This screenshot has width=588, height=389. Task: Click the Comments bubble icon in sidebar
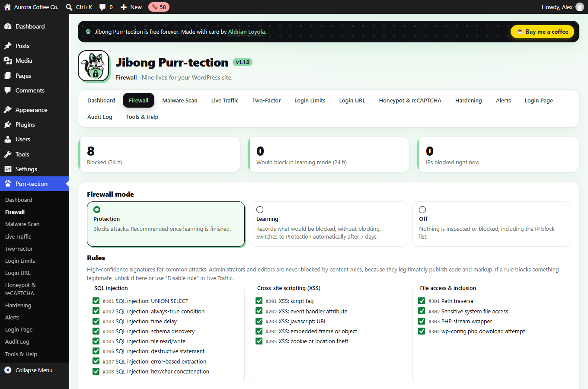coord(8,90)
